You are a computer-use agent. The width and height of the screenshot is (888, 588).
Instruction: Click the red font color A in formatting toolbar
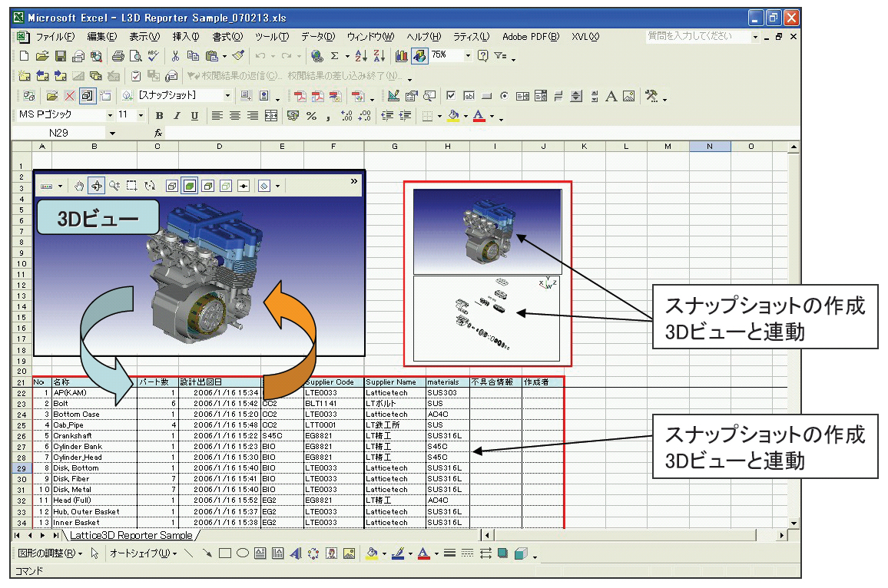point(479,116)
